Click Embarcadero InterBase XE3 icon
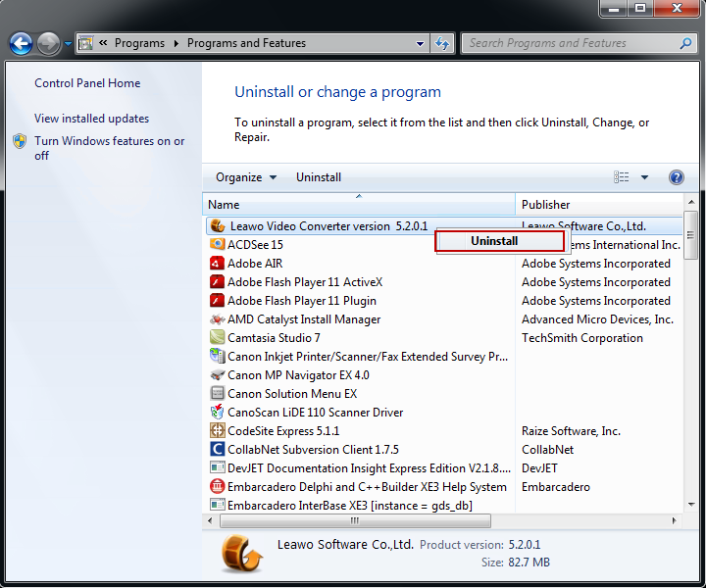 tap(217, 505)
